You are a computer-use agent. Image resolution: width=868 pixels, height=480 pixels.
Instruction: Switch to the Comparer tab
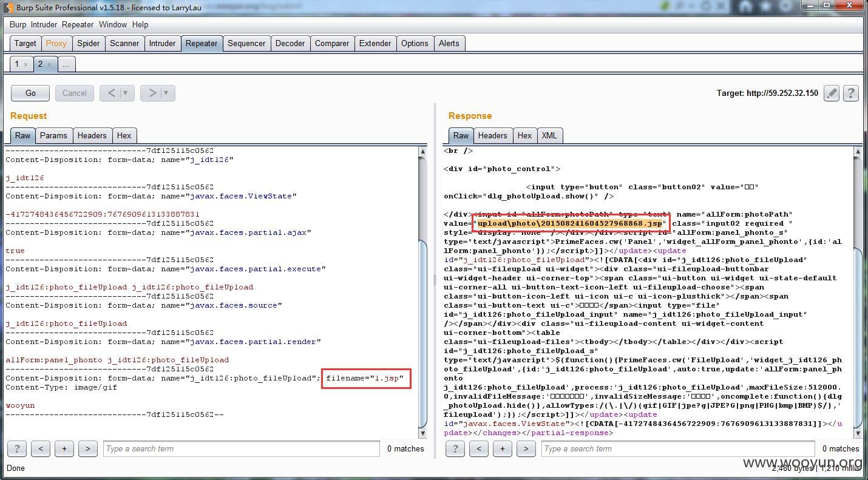click(x=332, y=43)
